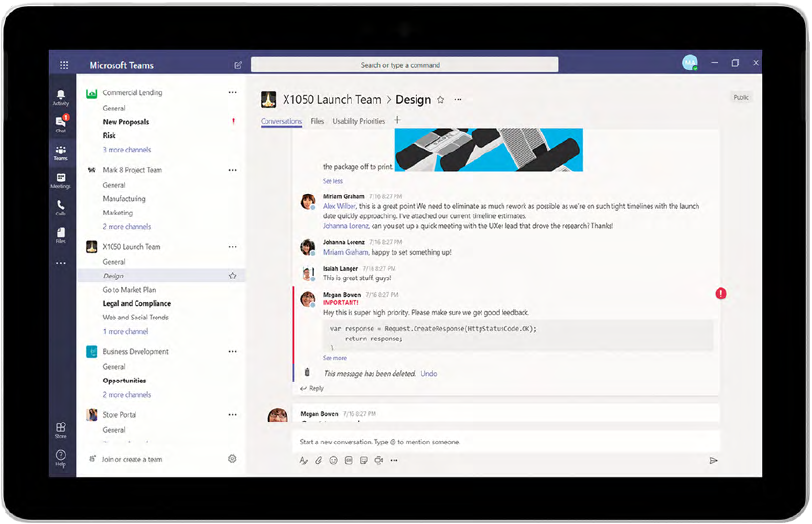Attach a file with paperclip icon
This screenshot has width=812, height=524.
pyautogui.click(x=318, y=460)
